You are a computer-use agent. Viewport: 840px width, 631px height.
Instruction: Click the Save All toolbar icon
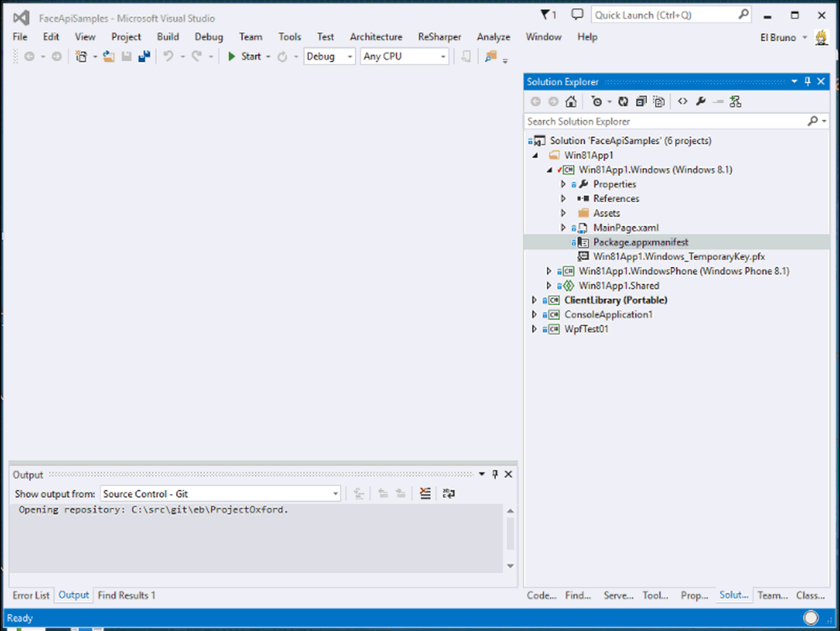point(144,56)
